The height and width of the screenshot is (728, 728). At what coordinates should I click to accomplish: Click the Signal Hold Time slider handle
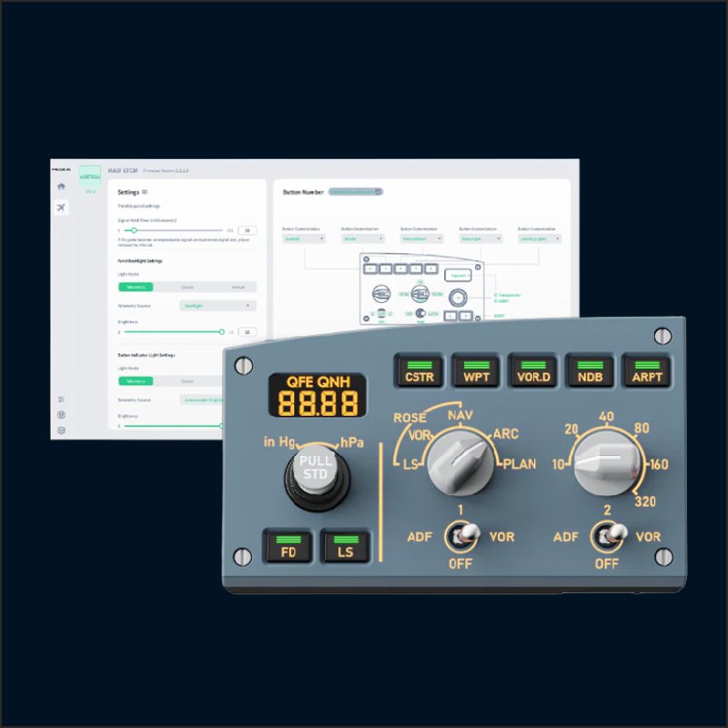point(134,230)
